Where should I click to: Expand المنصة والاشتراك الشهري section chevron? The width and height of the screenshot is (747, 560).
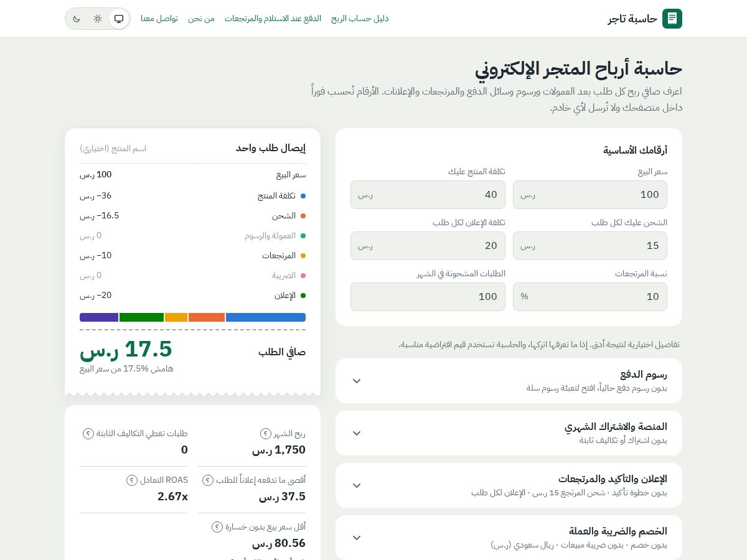tap(357, 433)
